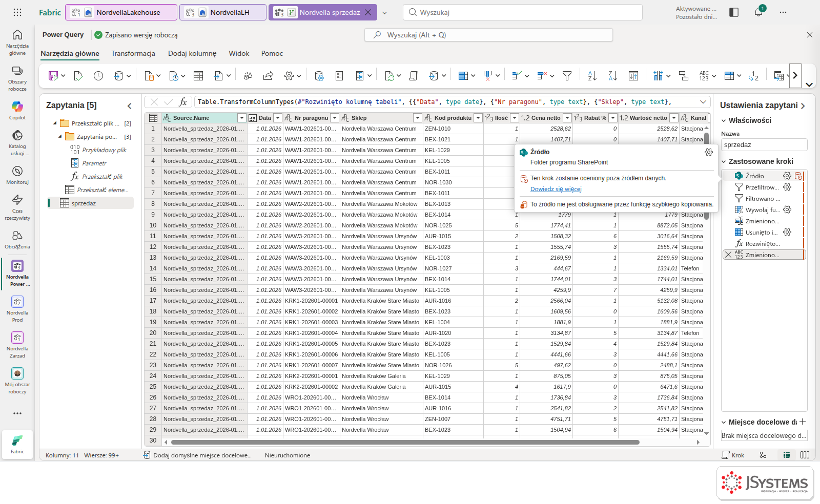Click the replace values 1-2 icon
Image resolution: width=820 pixels, height=504 pixels.
(753, 76)
